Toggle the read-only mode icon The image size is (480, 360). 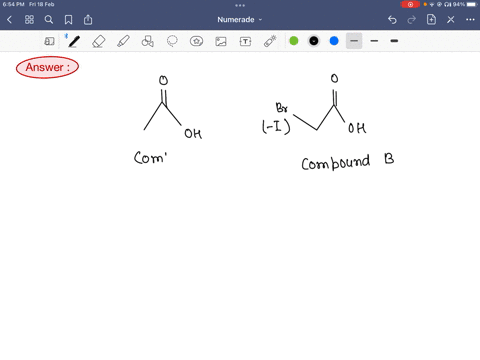click(49, 41)
